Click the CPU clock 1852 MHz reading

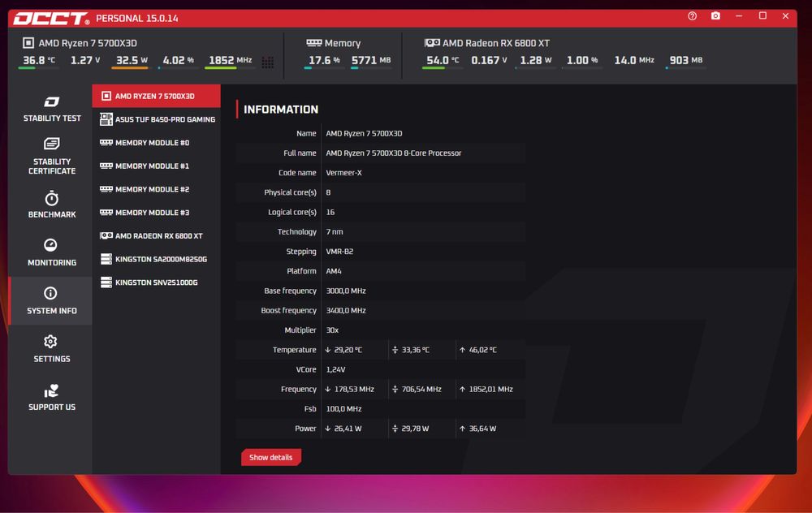[230, 60]
